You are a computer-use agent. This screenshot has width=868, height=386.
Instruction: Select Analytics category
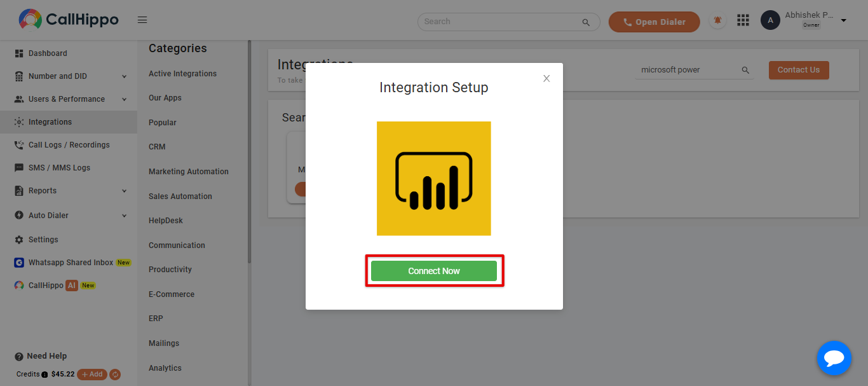(165, 368)
